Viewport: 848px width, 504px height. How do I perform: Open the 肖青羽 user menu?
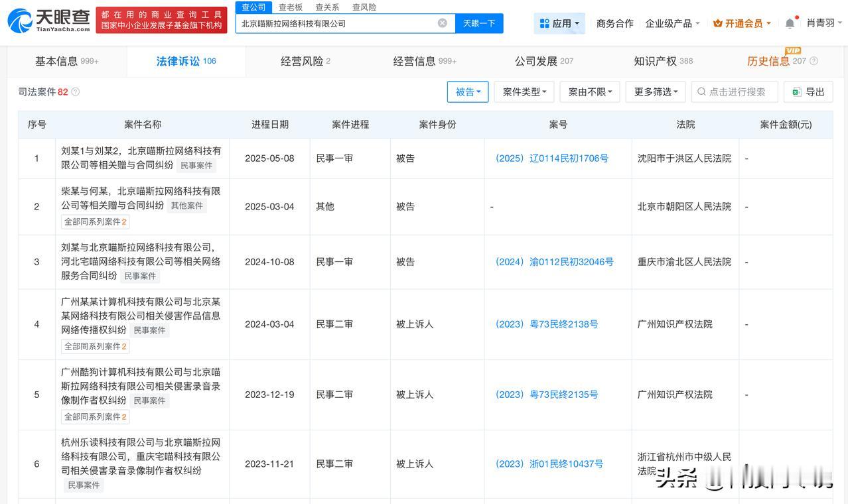pyautogui.click(x=825, y=23)
